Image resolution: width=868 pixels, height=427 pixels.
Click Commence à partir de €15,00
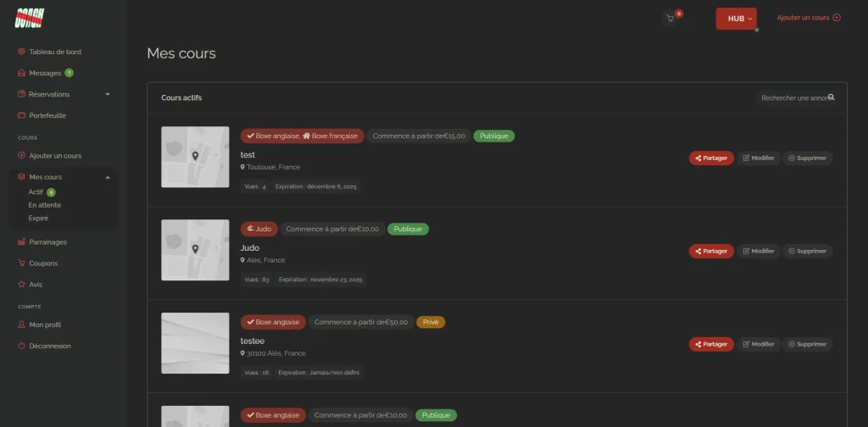pos(419,136)
